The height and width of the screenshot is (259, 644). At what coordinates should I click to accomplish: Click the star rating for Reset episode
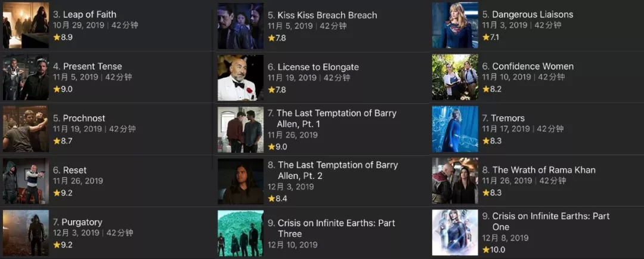(x=63, y=192)
